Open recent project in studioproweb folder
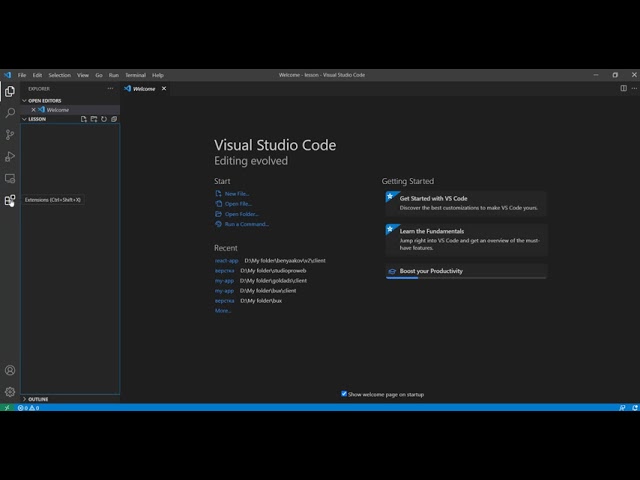 coord(224,271)
